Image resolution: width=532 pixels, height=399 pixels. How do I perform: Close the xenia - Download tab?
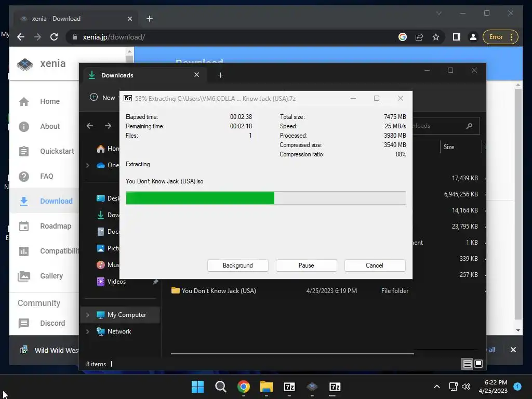(x=129, y=19)
